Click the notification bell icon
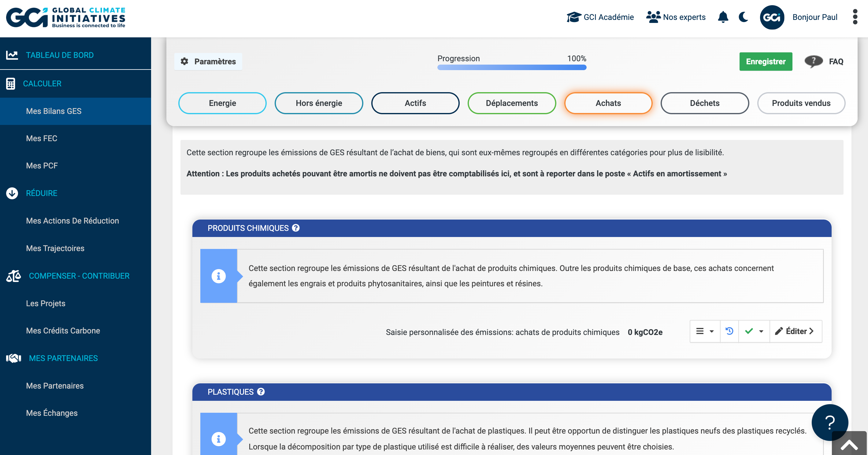This screenshot has height=455, width=868. [x=723, y=17]
